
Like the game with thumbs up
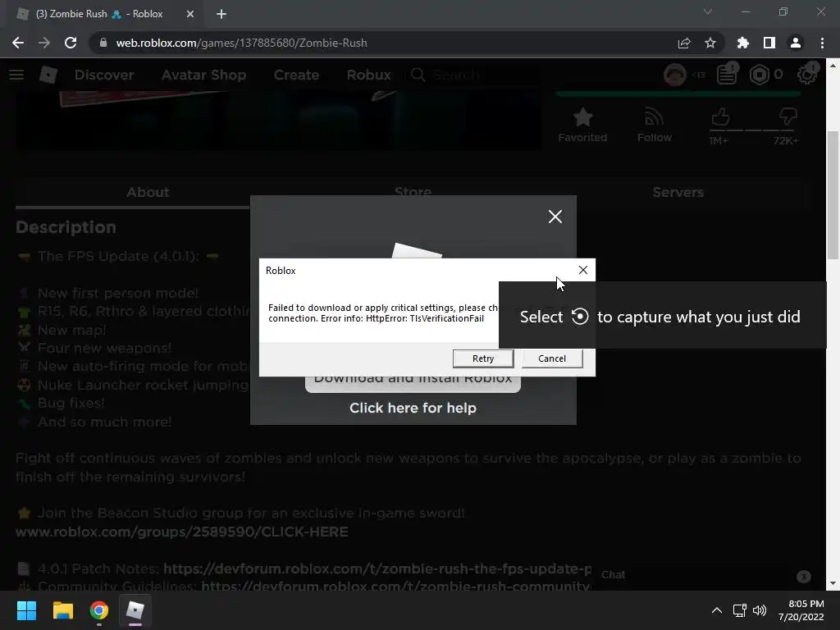[x=720, y=118]
